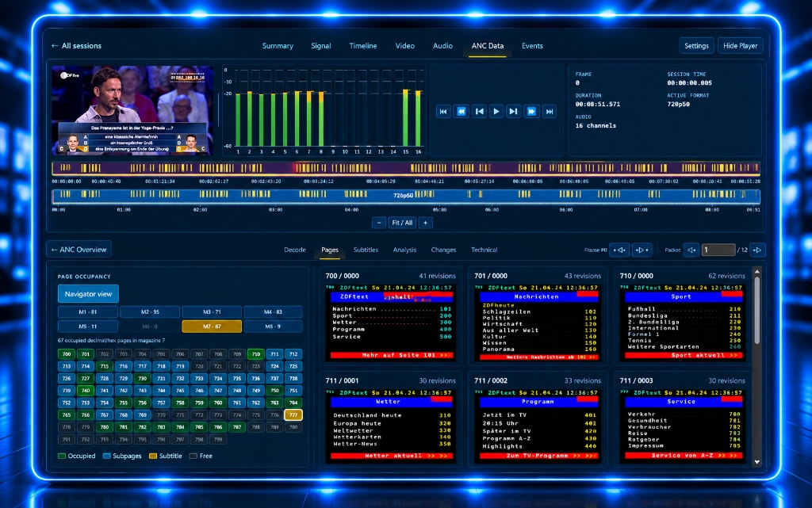Open page 700 / 0000 thumbnail
Image resolution: width=812 pixels, height=508 pixels.
coord(391,323)
